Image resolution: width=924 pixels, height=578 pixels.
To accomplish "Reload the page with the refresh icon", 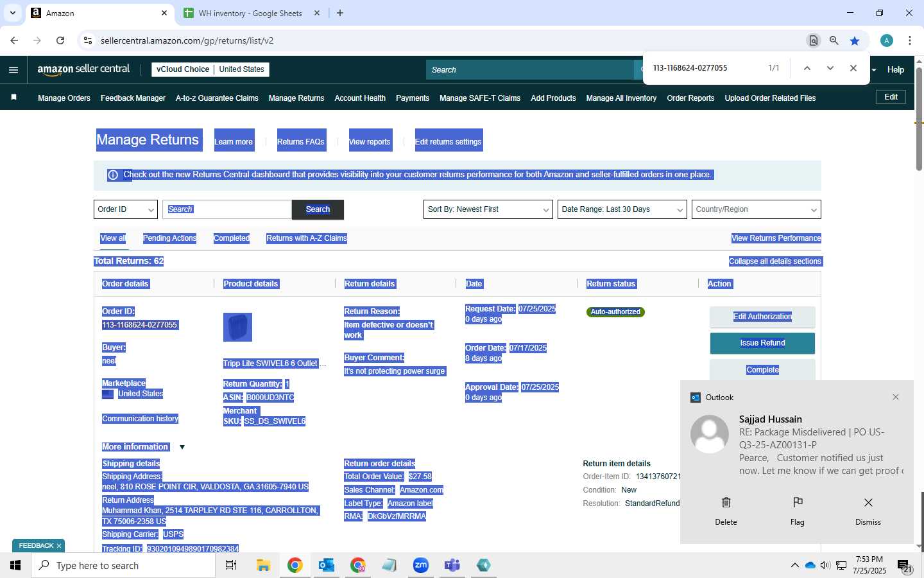I will click(60, 40).
